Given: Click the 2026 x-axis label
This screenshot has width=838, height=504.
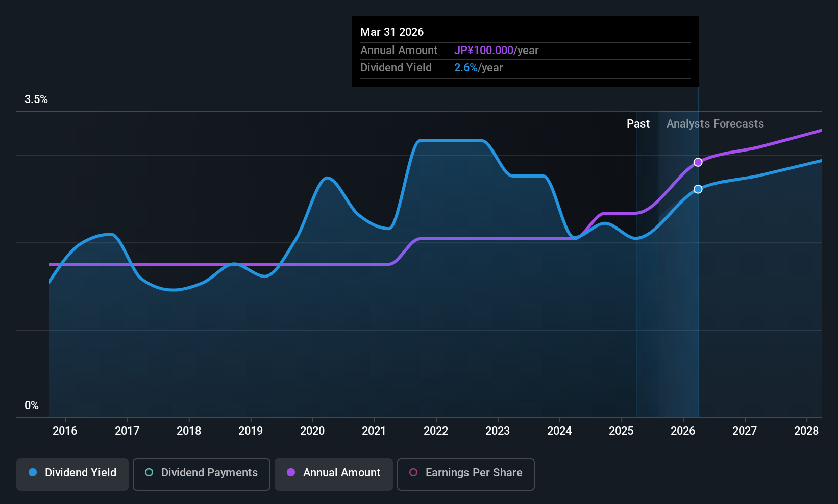Looking at the screenshot, I should (683, 431).
